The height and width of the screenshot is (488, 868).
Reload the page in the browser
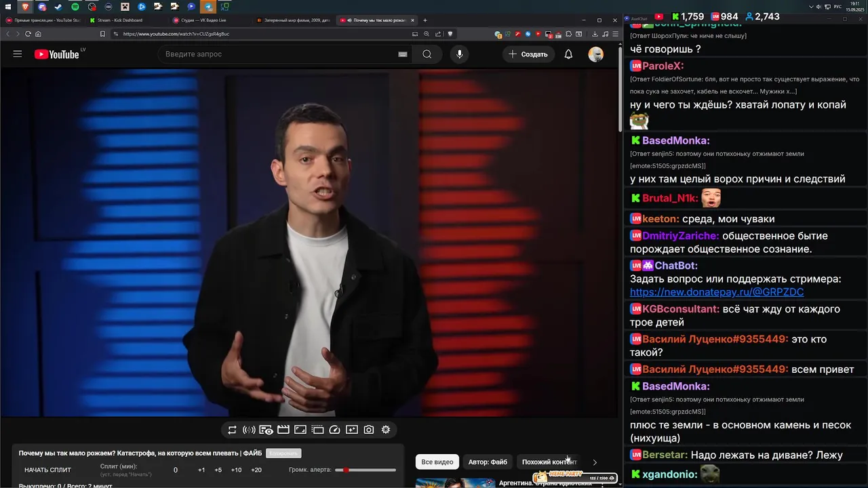28,34
